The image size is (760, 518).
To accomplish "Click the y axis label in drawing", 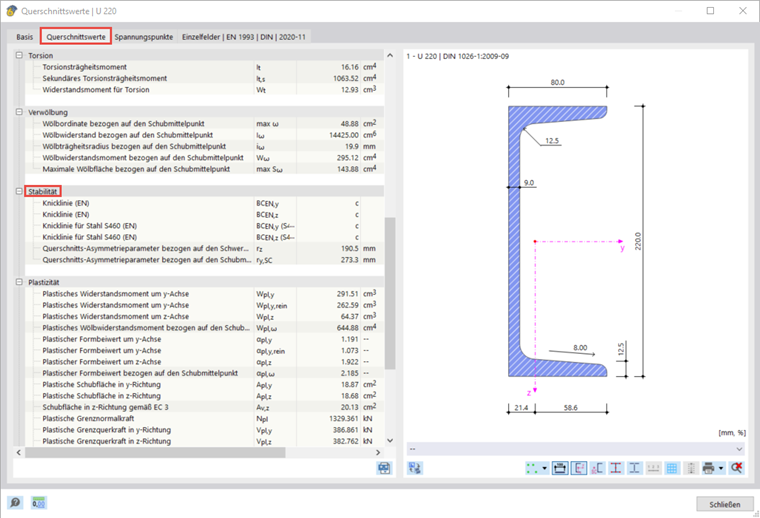I will coord(622,248).
